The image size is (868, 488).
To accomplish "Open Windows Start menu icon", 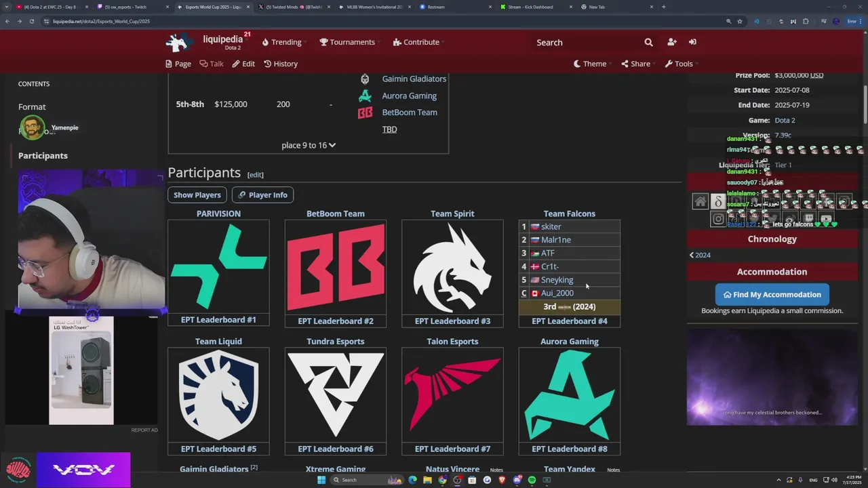I will pyautogui.click(x=321, y=480).
